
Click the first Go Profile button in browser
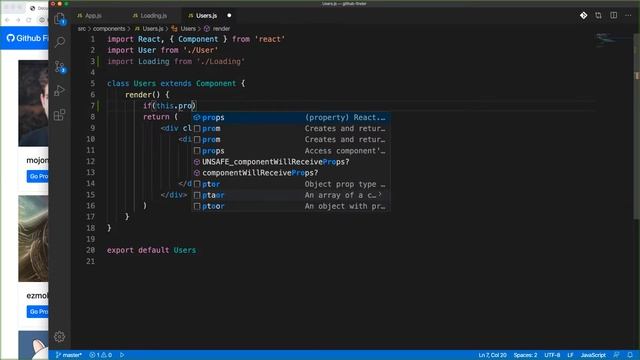pyautogui.click(x=38, y=176)
